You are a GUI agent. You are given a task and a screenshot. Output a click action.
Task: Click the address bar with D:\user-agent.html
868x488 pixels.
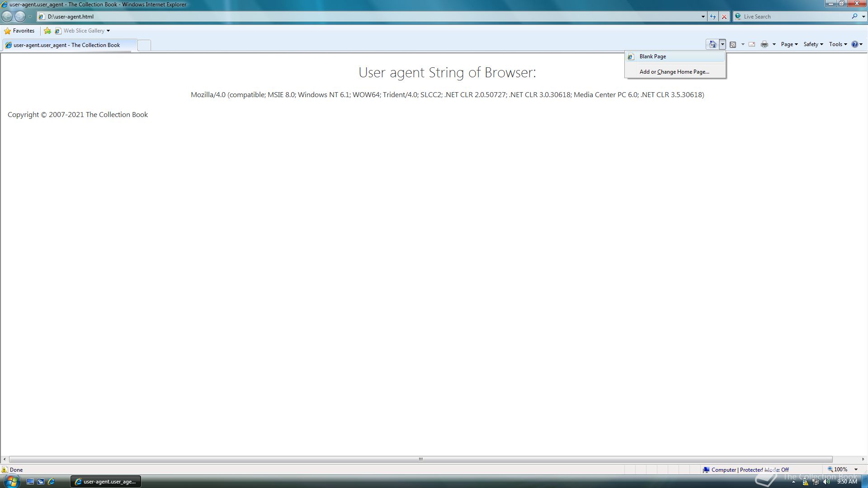click(x=371, y=17)
